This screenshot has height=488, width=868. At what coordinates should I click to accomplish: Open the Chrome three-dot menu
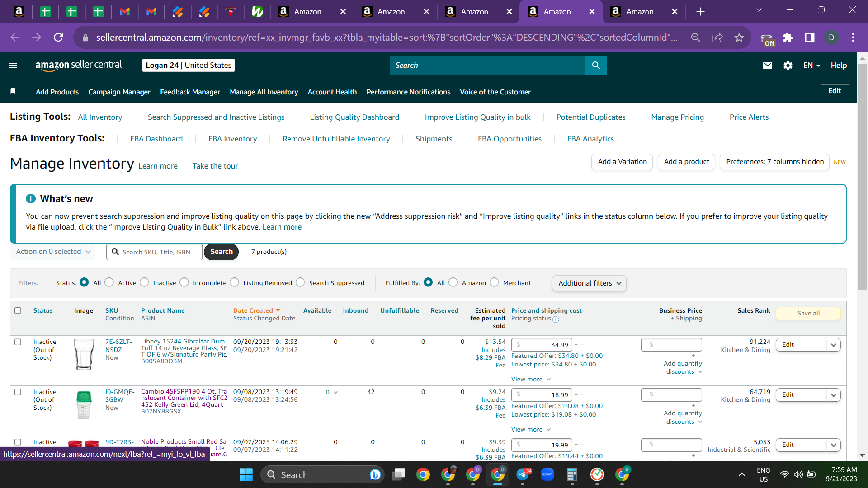click(853, 38)
